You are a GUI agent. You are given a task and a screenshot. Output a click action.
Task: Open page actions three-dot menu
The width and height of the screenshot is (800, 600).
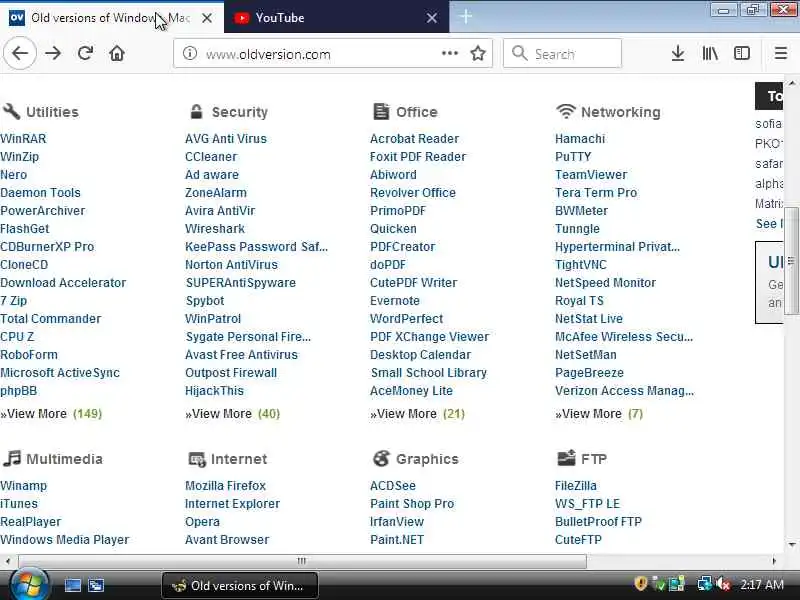[x=449, y=53]
